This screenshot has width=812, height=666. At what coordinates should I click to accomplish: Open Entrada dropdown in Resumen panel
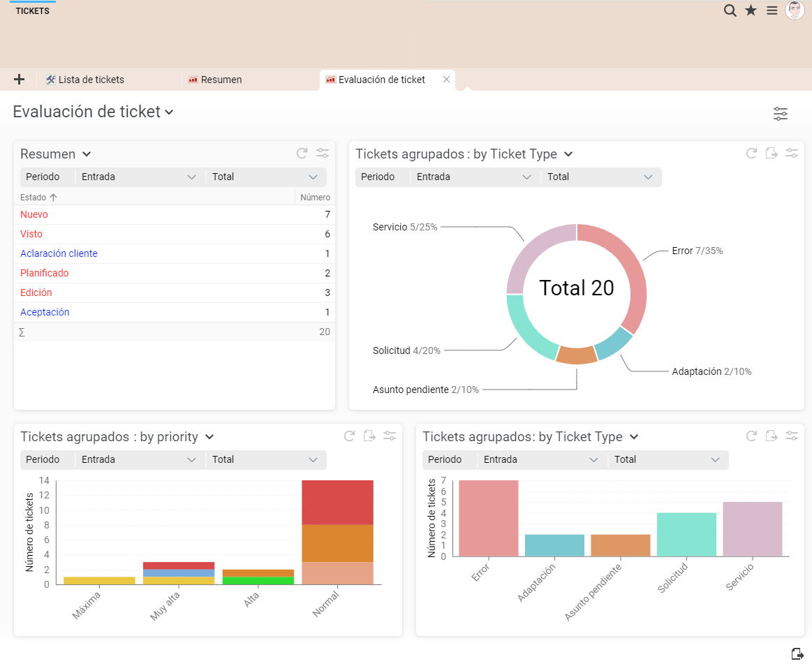140,177
